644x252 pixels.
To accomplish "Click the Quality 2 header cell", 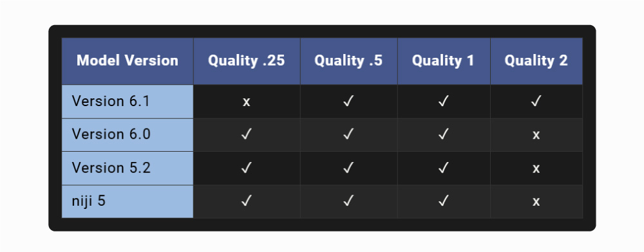I will pyautogui.click(x=536, y=61).
